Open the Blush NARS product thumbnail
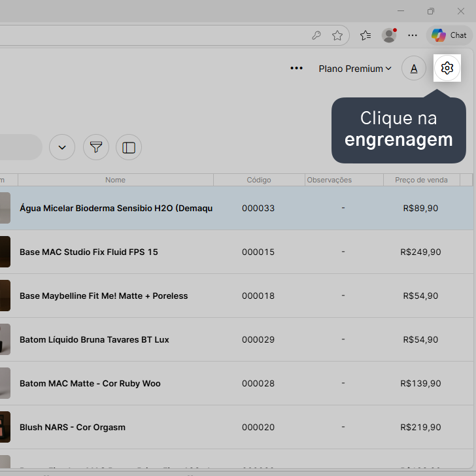 tap(5, 427)
